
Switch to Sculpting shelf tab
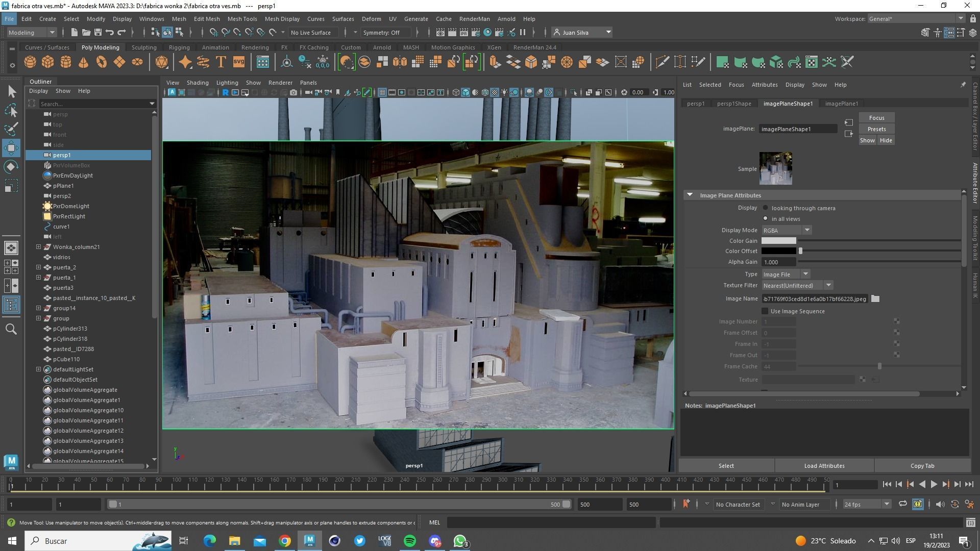[144, 47]
